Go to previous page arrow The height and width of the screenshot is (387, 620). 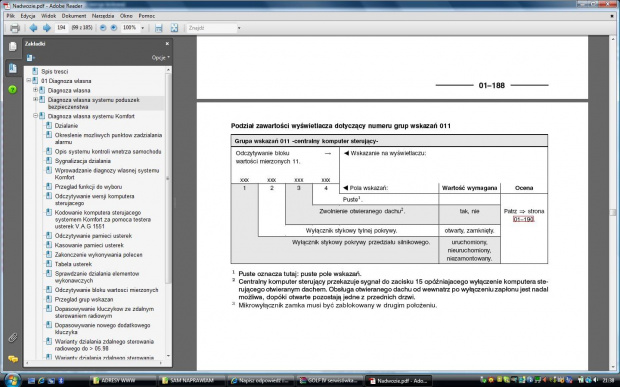pos(34,28)
